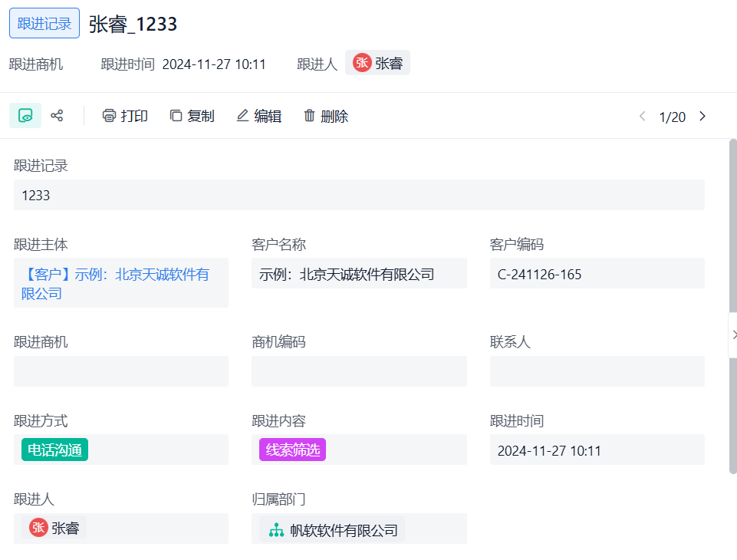
Task: Go to the next record arrow
Action: point(702,117)
